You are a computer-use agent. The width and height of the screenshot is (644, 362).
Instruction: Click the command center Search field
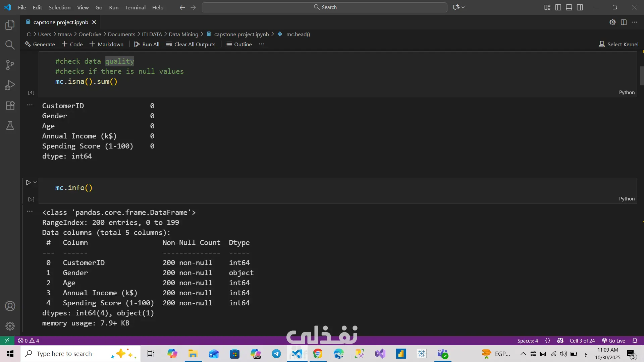(x=325, y=7)
